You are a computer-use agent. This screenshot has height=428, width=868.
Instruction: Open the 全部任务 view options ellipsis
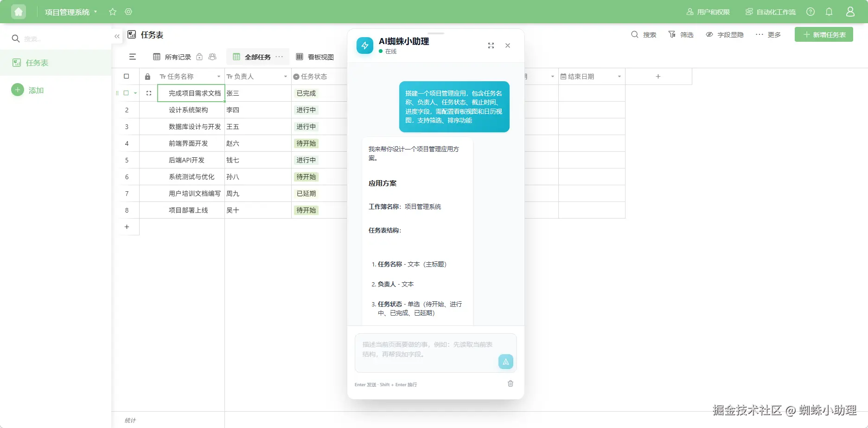pyautogui.click(x=279, y=57)
